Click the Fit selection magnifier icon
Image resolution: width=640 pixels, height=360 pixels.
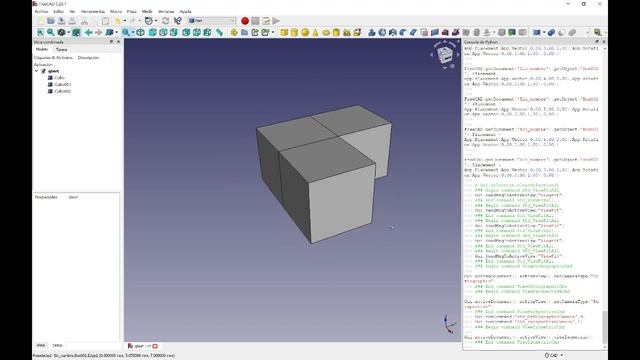coord(50,32)
